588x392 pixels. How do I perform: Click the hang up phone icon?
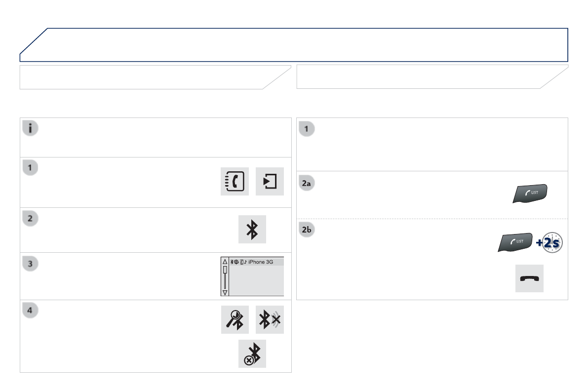point(529,278)
